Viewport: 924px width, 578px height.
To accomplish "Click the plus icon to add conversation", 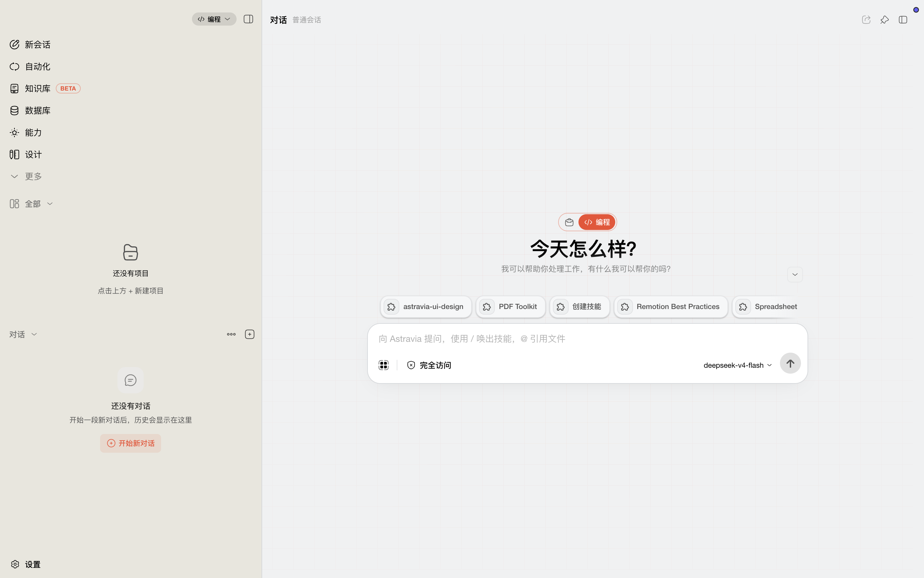I will point(250,335).
